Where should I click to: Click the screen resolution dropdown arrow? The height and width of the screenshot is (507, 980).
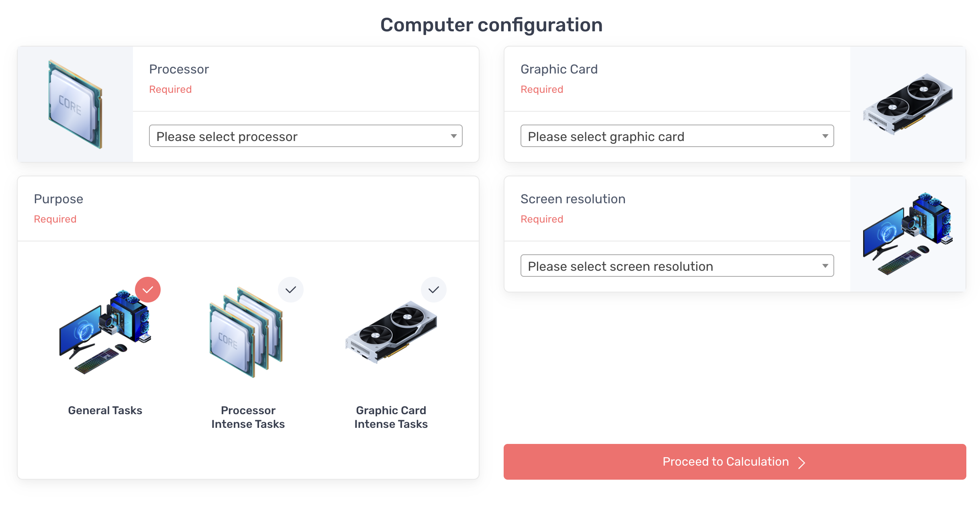click(825, 266)
